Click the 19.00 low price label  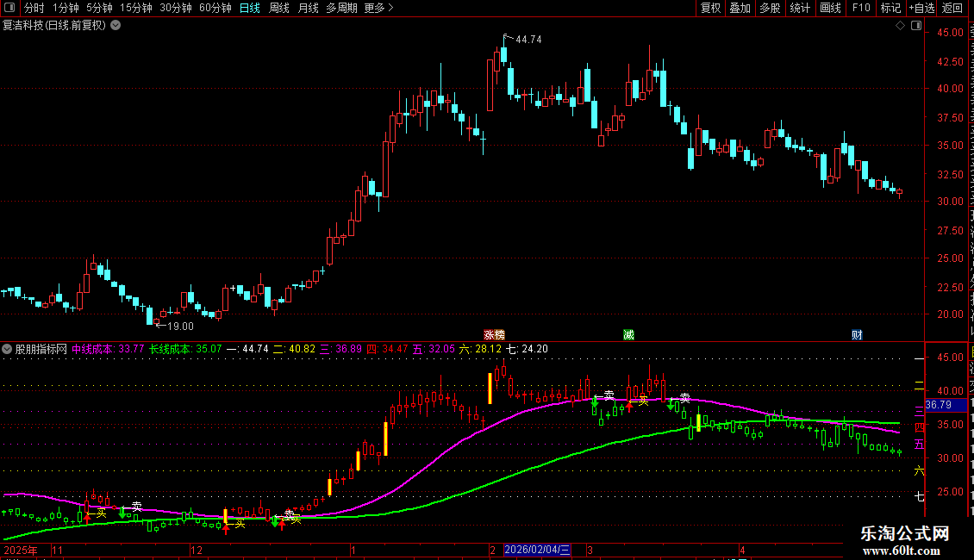coord(181,326)
